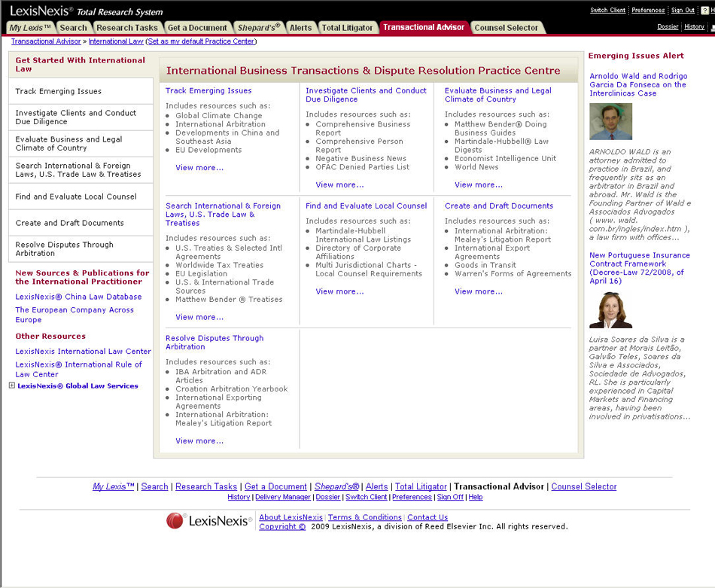Click Transactional Advisor breadcrumb link
Screen dimensions: 715x588
(46, 41)
